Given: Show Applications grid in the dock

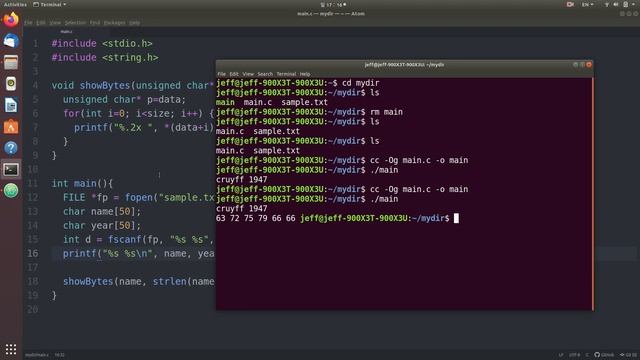Looking at the screenshot, I should (x=11, y=349).
